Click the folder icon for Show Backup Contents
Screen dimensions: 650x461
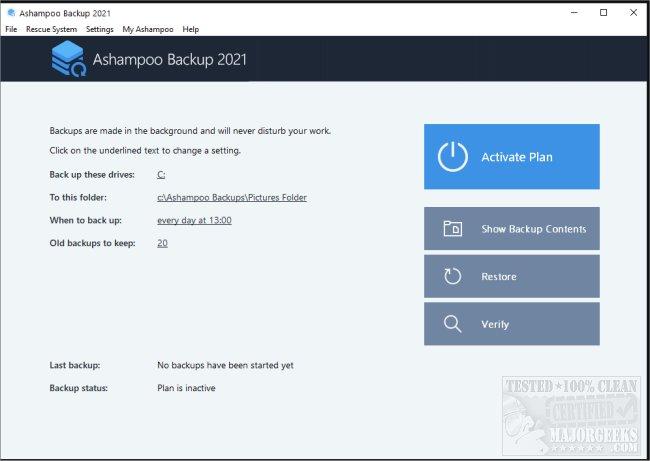point(453,228)
